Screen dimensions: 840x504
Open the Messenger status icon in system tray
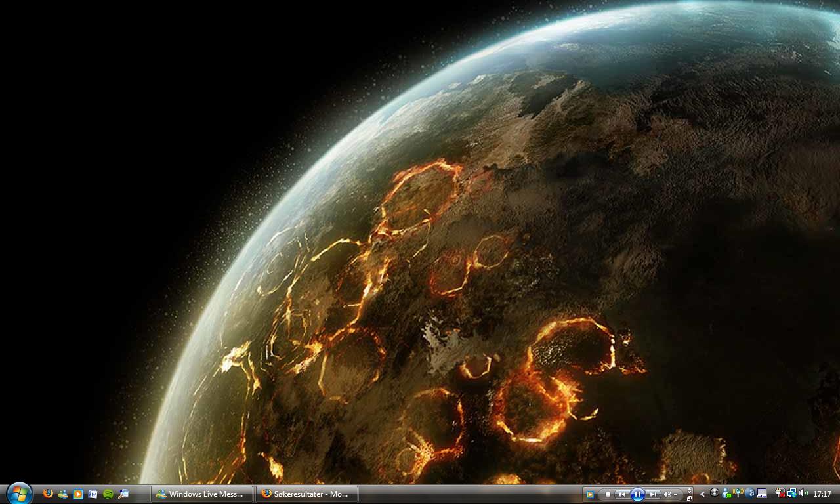click(726, 493)
